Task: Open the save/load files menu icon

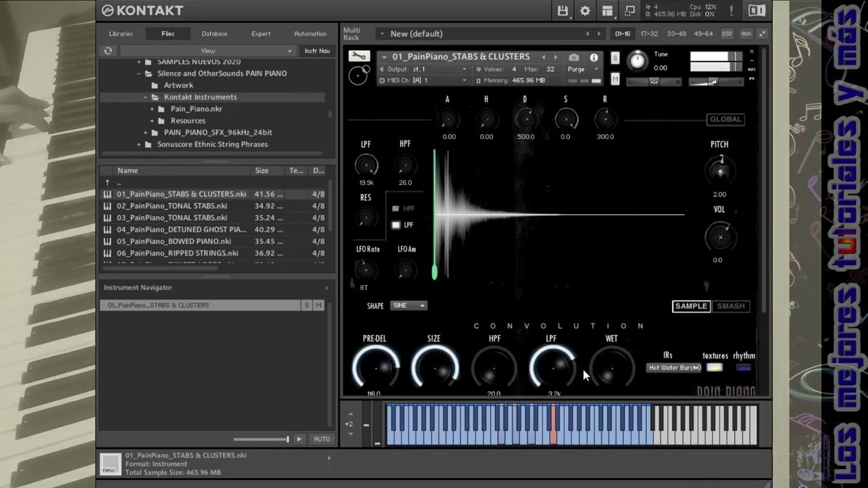Action: pyautogui.click(x=563, y=11)
